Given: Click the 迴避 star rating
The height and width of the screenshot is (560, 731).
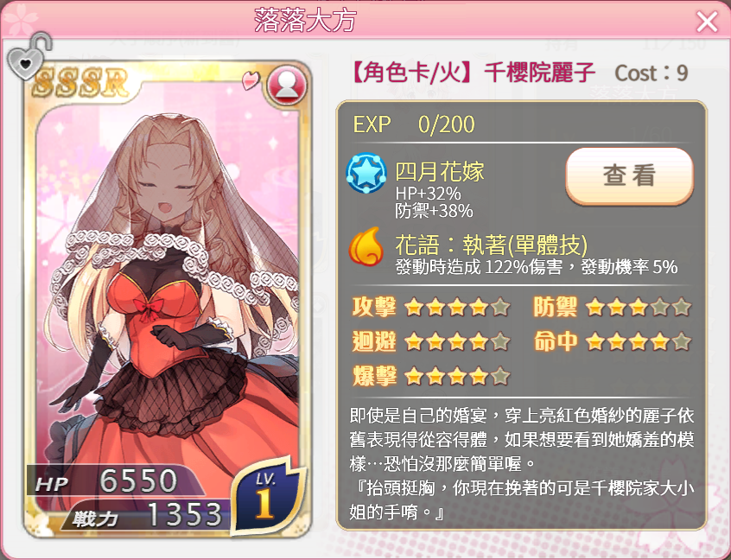Looking at the screenshot, I should pos(457,341).
